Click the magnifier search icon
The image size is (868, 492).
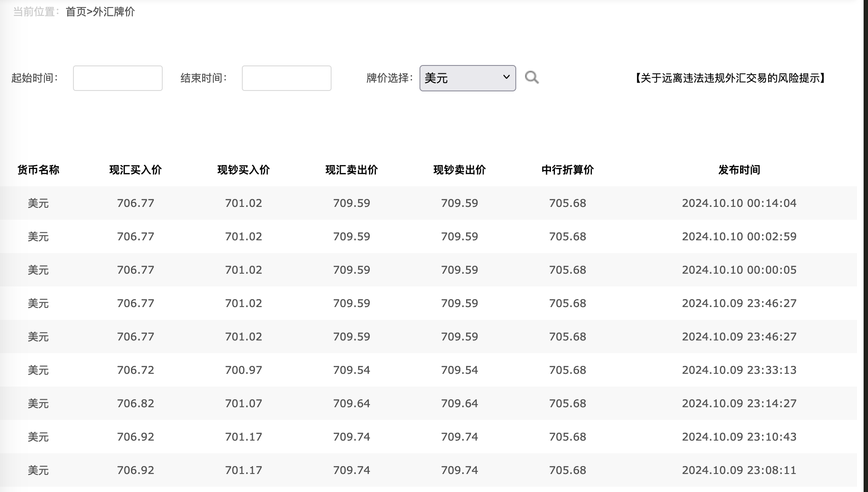coord(532,78)
